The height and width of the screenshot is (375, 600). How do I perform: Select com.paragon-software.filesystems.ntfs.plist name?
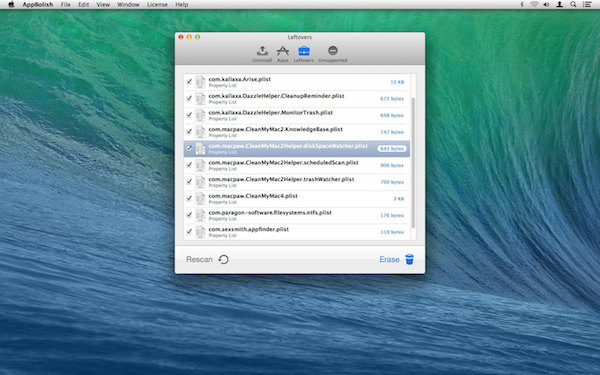pos(270,212)
